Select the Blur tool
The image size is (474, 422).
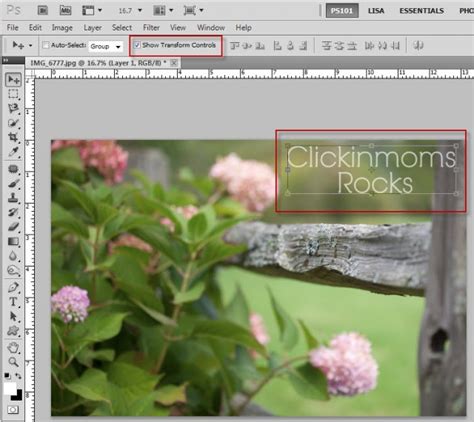[13, 256]
